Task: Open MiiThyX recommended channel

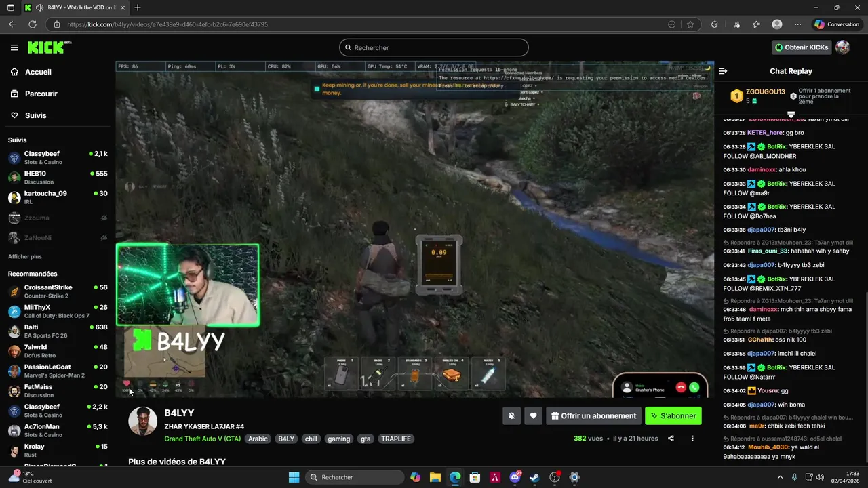Action: 58,311
